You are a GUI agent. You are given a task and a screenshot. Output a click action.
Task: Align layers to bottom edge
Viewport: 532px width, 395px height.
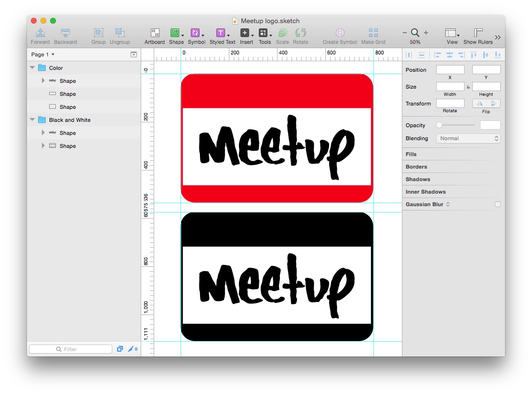click(x=498, y=55)
